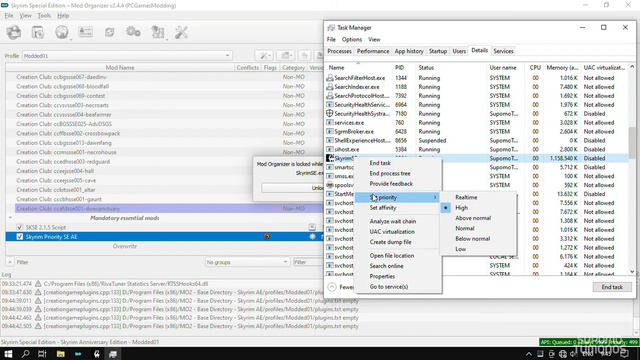The height and width of the screenshot is (360, 640).
Task: Click the flag icon on SKSE 2.1.5 Script row
Action: 312,227
